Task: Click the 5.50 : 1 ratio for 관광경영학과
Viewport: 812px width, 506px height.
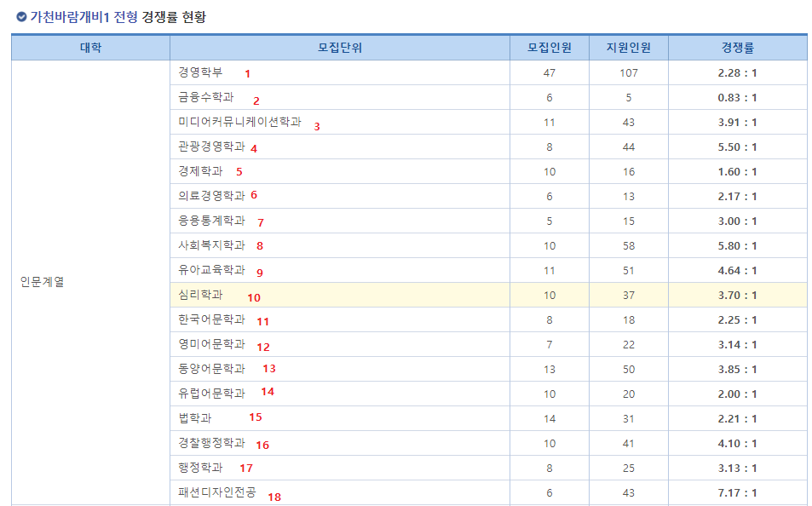Action: point(737,147)
